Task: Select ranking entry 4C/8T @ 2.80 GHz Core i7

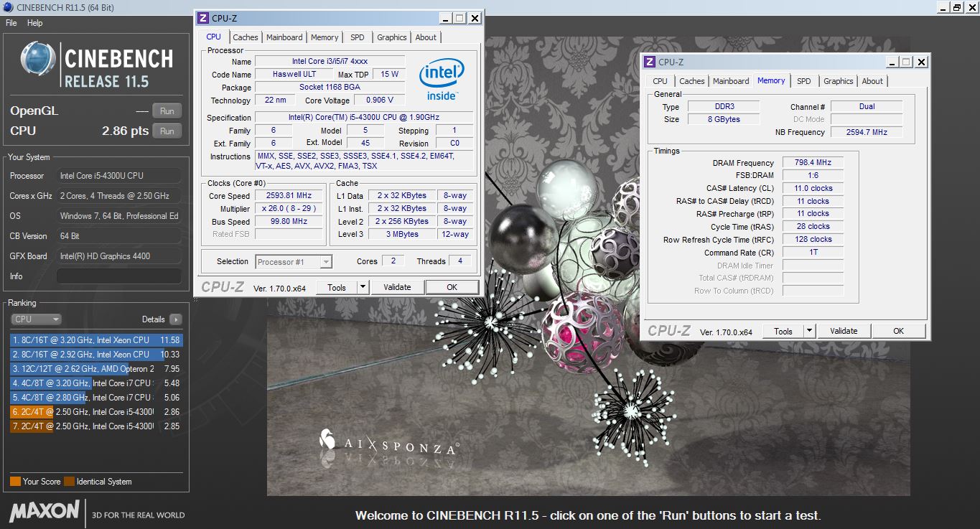Action: pyautogui.click(x=96, y=398)
